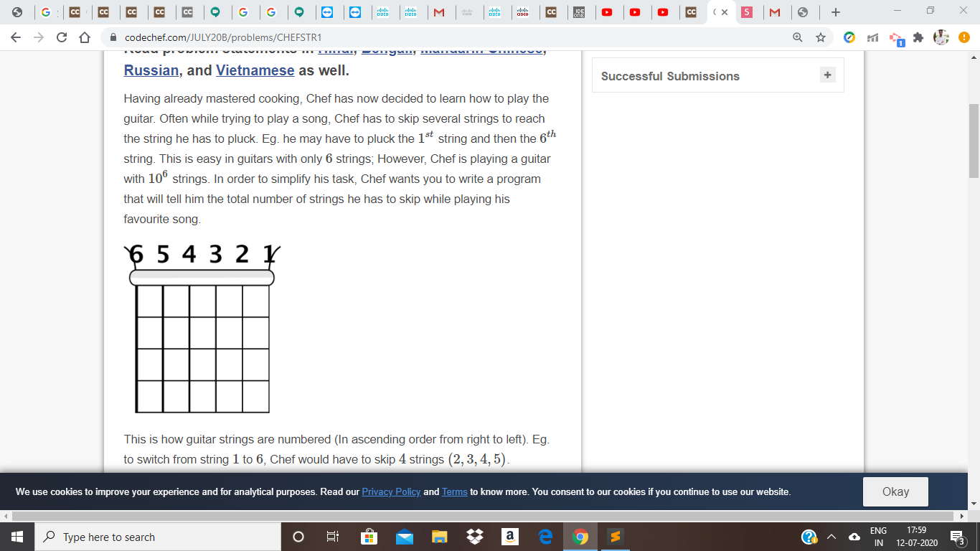Click the Get Help tray icon
Viewport: 980px width, 551px height.
809,537
